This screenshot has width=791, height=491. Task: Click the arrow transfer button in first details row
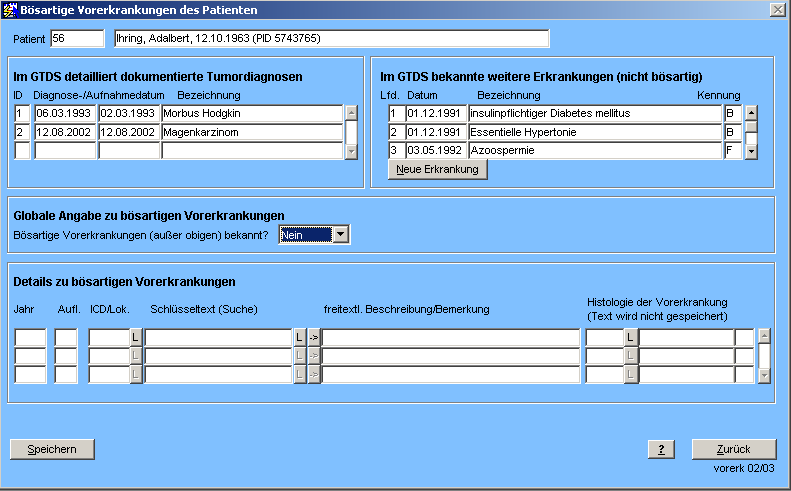click(313, 338)
